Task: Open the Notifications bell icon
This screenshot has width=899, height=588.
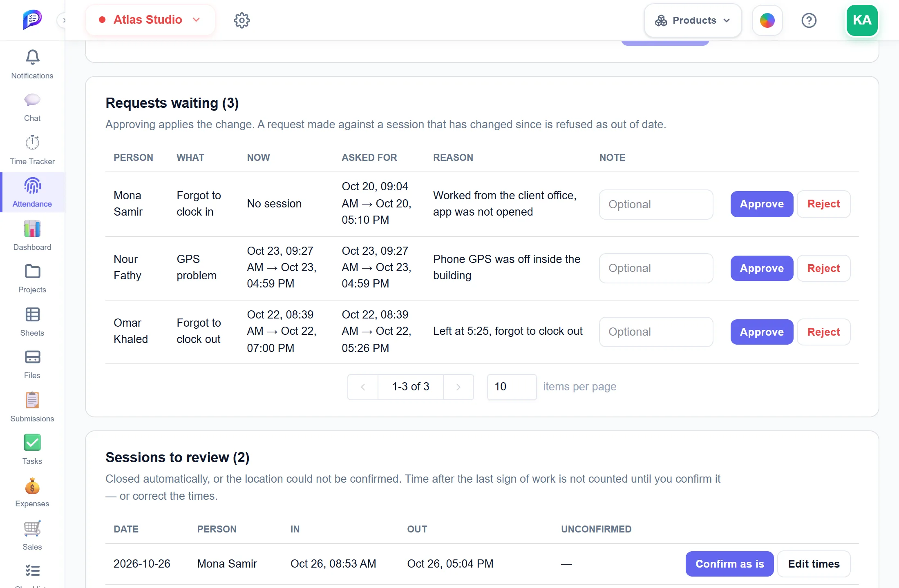Action: pyautogui.click(x=32, y=58)
